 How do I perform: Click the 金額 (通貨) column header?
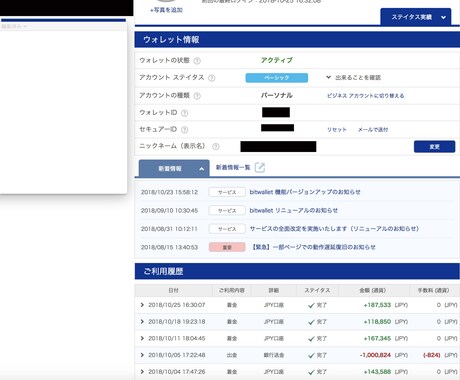tap(373, 290)
